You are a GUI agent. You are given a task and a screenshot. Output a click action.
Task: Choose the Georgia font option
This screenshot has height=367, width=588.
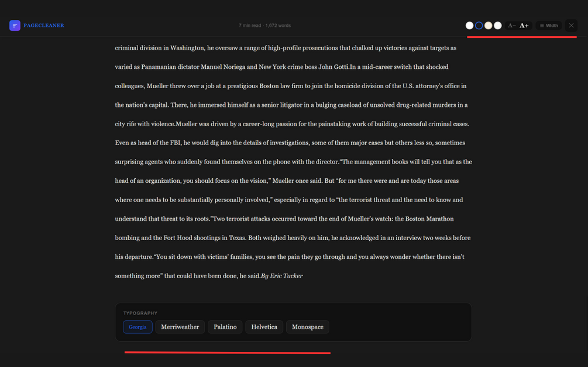click(x=137, y=327)
